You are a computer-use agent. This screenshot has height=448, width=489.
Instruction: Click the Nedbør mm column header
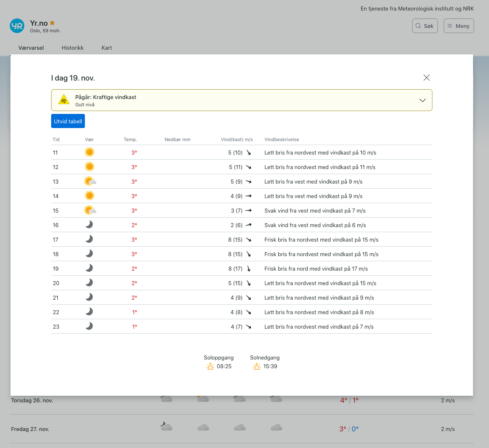coord(177,140)
